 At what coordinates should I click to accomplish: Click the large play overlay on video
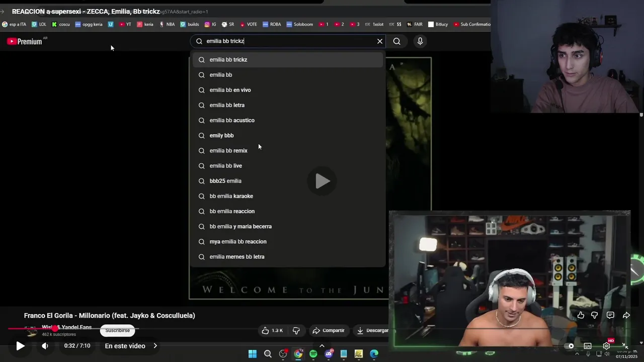click(x=322, y=181)
